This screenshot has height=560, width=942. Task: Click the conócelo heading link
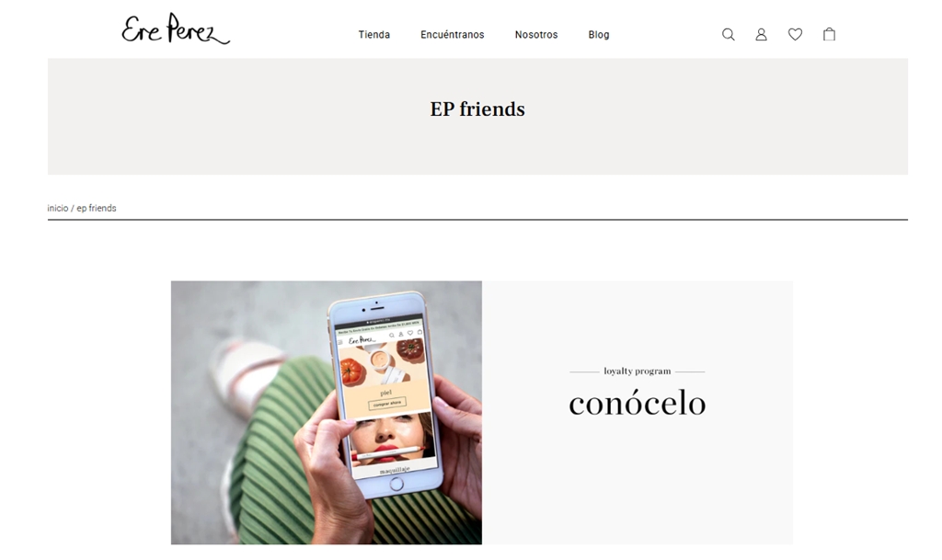coord(638,404)
